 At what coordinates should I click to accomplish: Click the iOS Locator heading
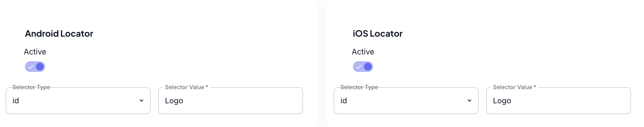[x=377, y=34]
